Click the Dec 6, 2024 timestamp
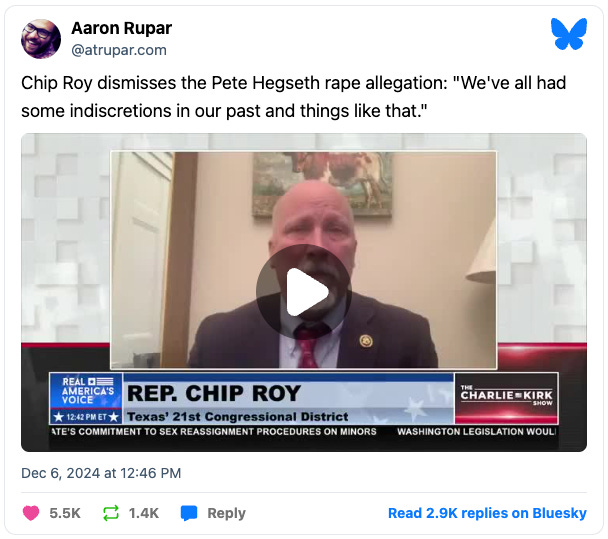The width and height of the screenshot is (608, 539). coord(101,473)
